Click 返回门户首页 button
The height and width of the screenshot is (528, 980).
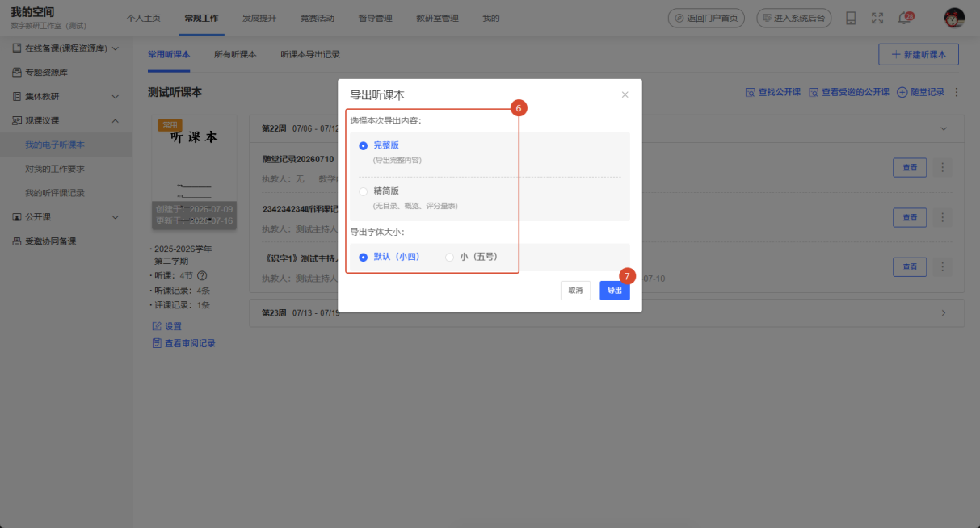(706, 18)
